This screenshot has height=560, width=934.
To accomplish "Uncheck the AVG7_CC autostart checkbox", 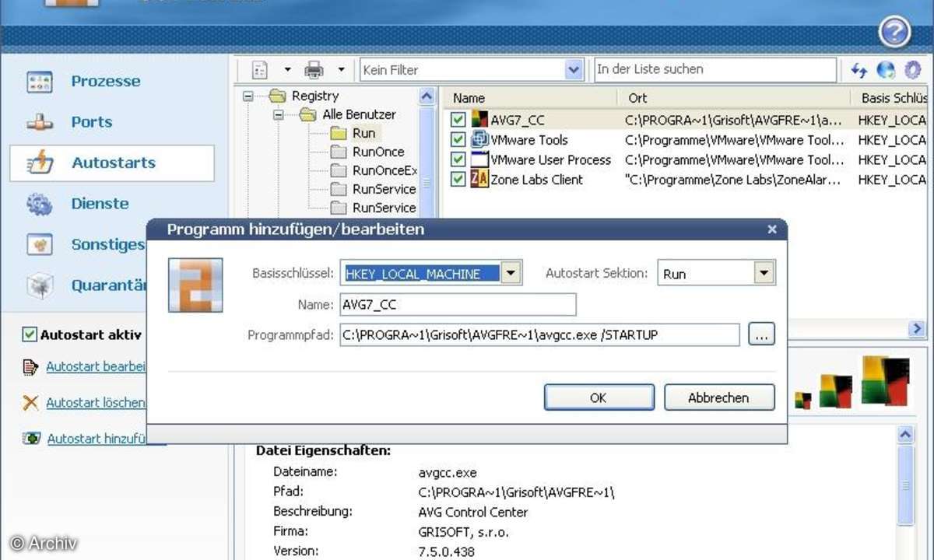I will tap(458, 120).
